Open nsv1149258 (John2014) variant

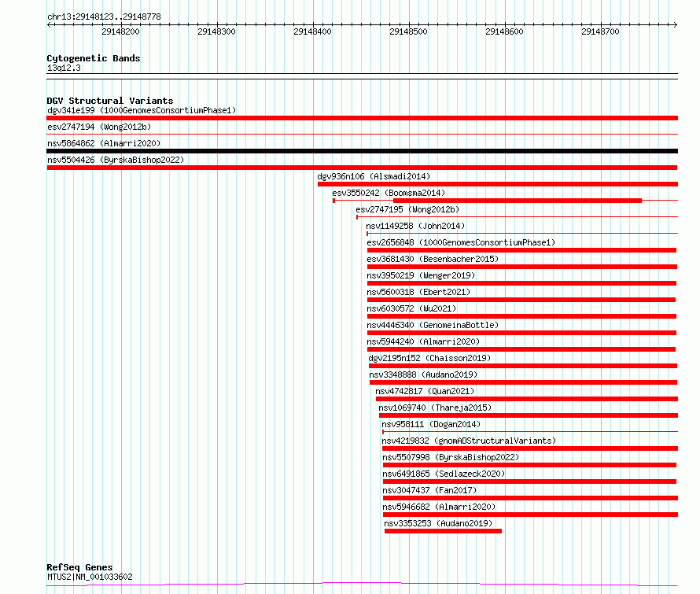pyautogui.click(x=415, y=226)
